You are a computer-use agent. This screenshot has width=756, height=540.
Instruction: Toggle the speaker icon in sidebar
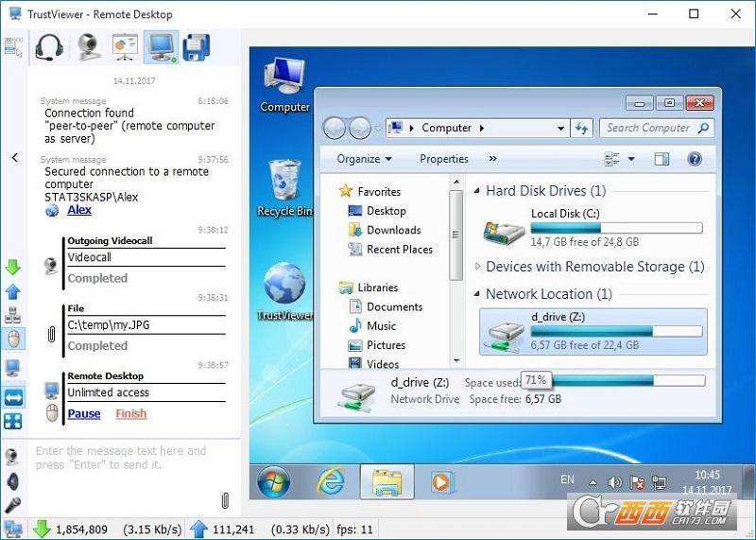pos(13,481)
